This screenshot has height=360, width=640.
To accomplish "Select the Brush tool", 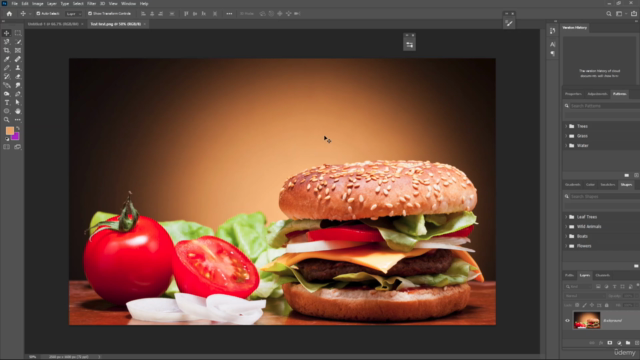I will 7,68.
